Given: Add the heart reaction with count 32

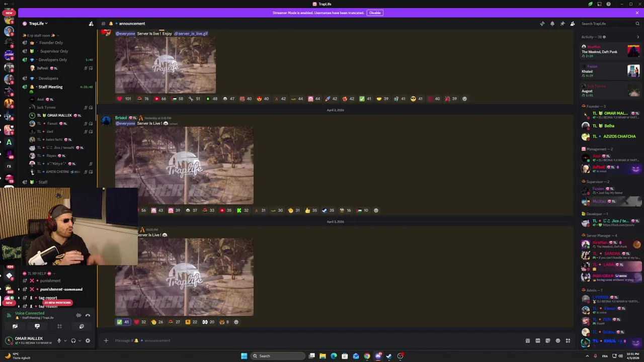Looking at the screenshot, I should (x=140, y=322).
